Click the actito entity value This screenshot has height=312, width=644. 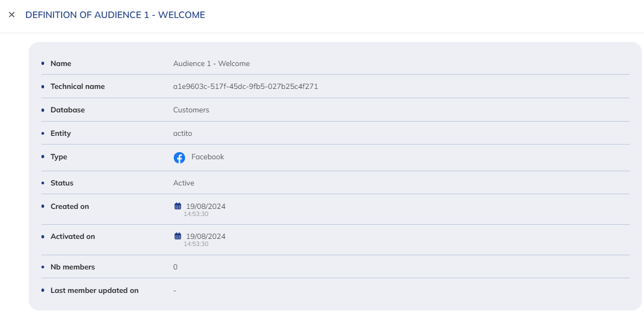pyautogui.click(x=183, y=134)
